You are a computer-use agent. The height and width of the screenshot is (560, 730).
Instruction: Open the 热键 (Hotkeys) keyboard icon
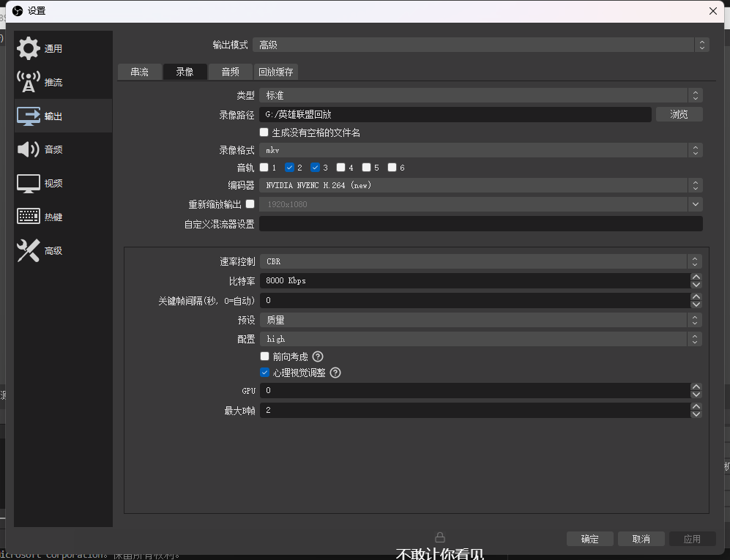point(29,217)
